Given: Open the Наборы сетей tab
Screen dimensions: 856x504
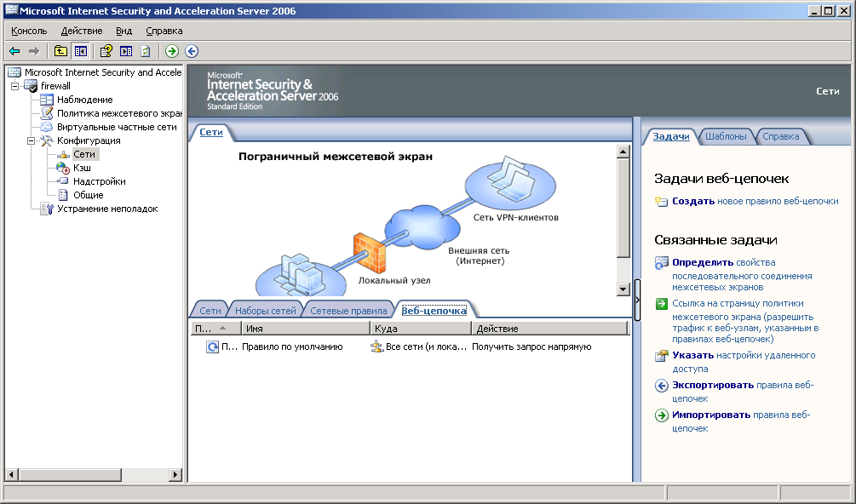Looking at the screenshot, I should [x=265, y=311].
